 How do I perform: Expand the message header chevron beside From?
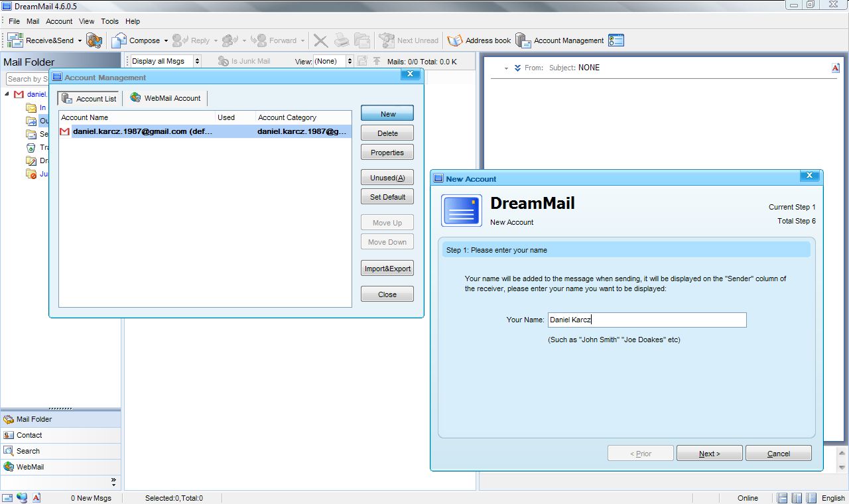[x=517, y=68]
